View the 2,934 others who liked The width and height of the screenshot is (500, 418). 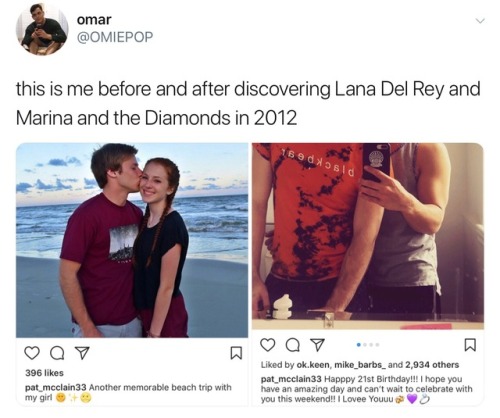pyautogui.click(x=432, y=365)
